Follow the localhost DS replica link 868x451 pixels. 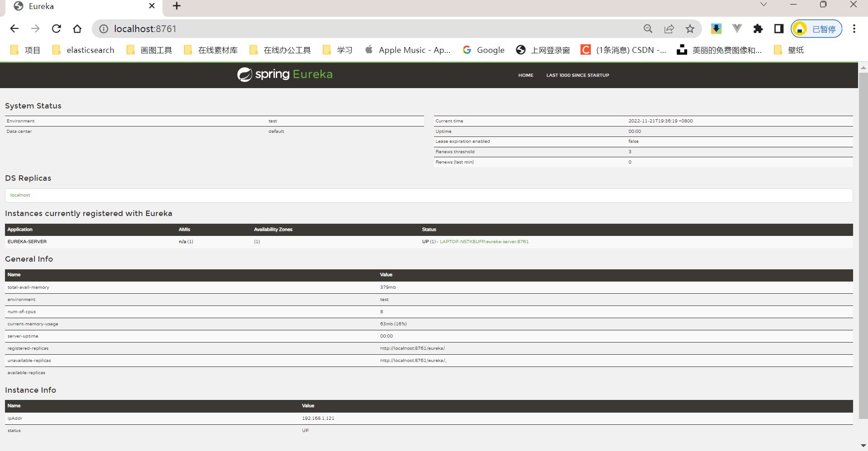(x=20, y=195)
